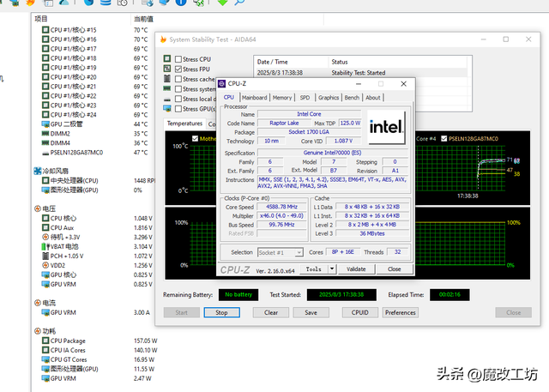
Task: Click the Stop button
Action: [x=221, y=312]
